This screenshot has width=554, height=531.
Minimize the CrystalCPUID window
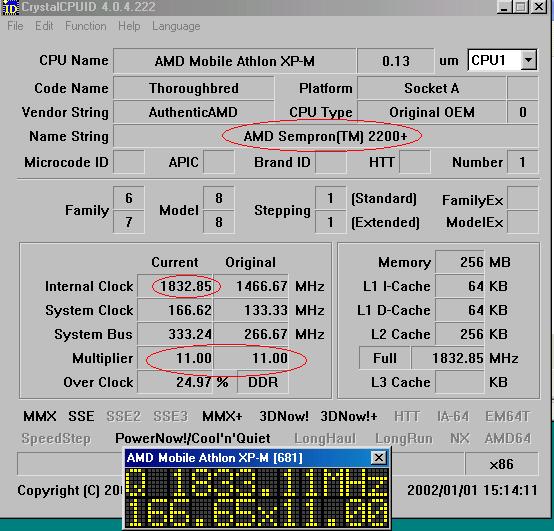click(x=504, y=7)
